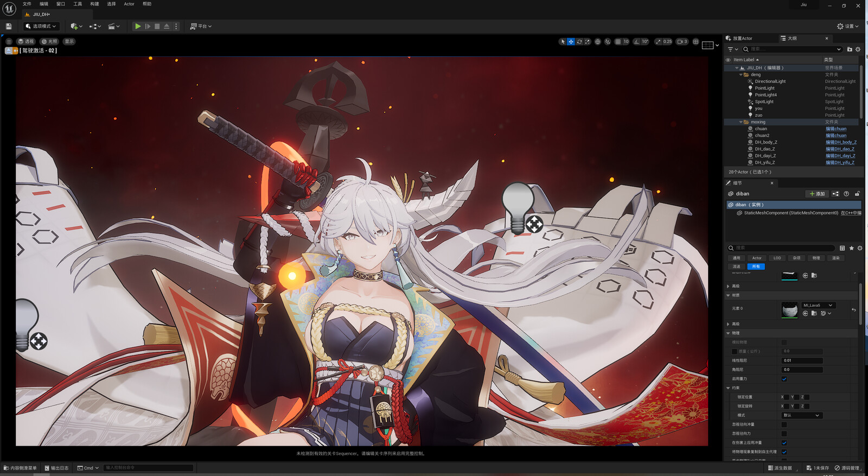Open the 平台 platforms dropdown
This screenshot has width=868, height=476.
201,26
